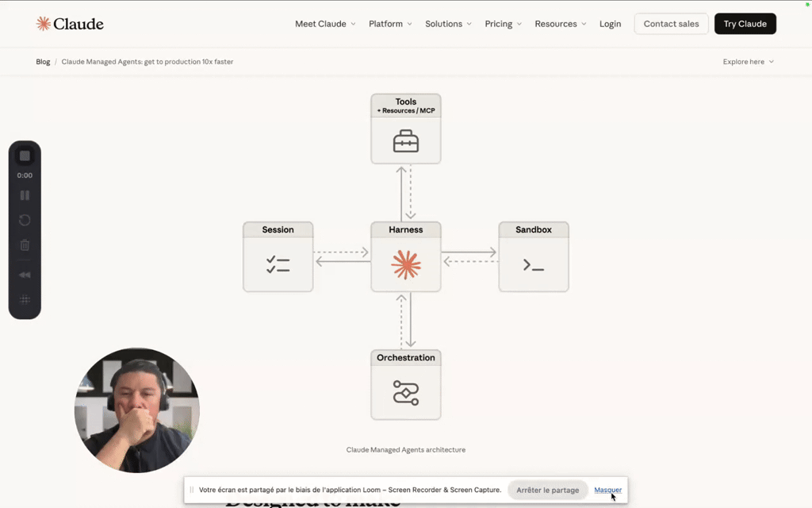Open the Resources dropdown
The image size is (812, 508).
[561, 24]
